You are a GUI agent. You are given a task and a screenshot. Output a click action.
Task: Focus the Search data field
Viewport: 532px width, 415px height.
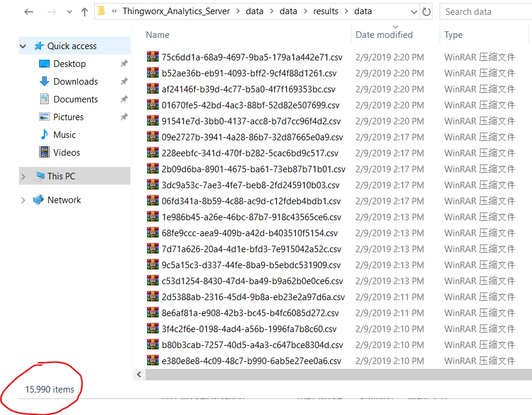(x=487, y=12)
